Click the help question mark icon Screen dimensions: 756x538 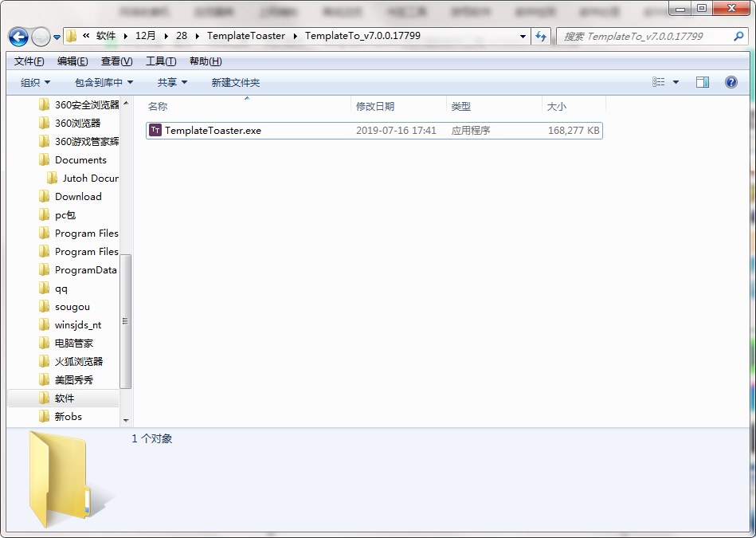coord(731,82)
